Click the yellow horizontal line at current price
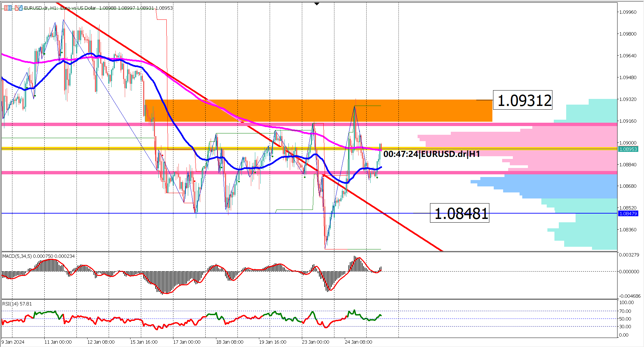This screenshot has width=644, height=347. point(101,148)
